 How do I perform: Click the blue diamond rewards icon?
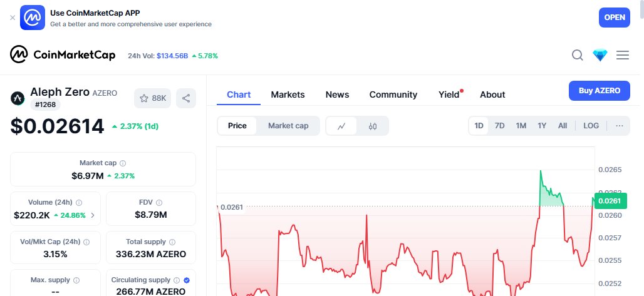pyautogui.click(x=600, y=55)
